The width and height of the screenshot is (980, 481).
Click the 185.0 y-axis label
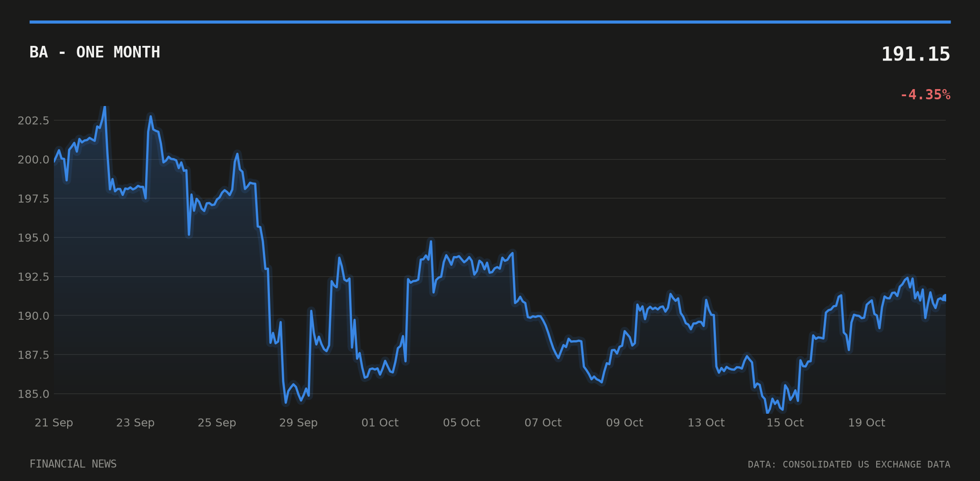(x=33, y=394)
